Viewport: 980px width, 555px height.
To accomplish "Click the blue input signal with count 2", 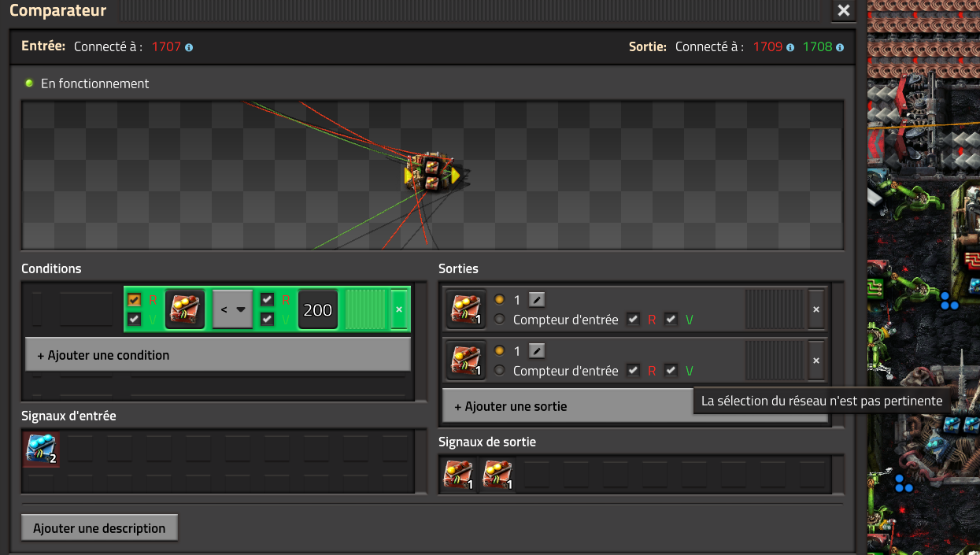I will point(41,450).
